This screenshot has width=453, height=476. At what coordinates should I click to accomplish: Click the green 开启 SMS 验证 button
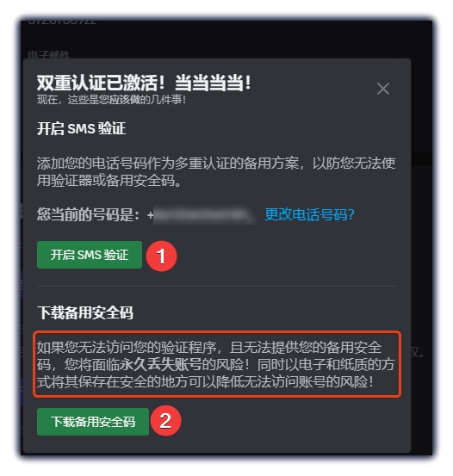tap(90, 255)
